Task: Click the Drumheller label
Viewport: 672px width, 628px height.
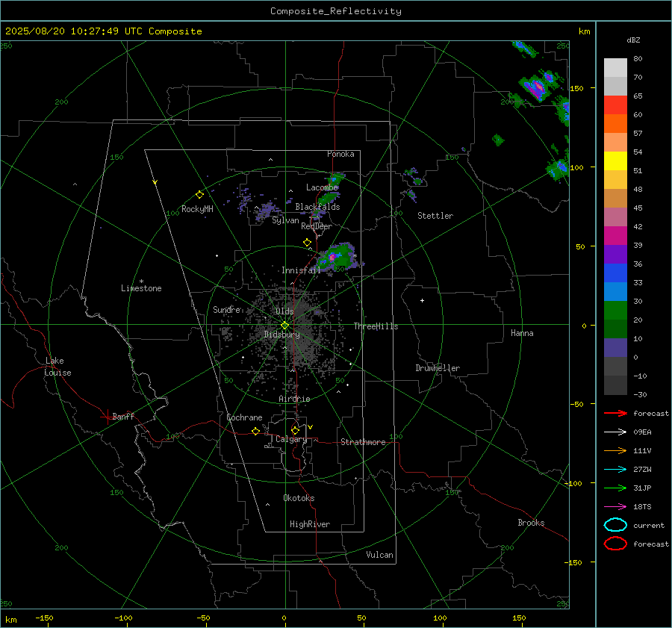Action: (x=438, y=368)
